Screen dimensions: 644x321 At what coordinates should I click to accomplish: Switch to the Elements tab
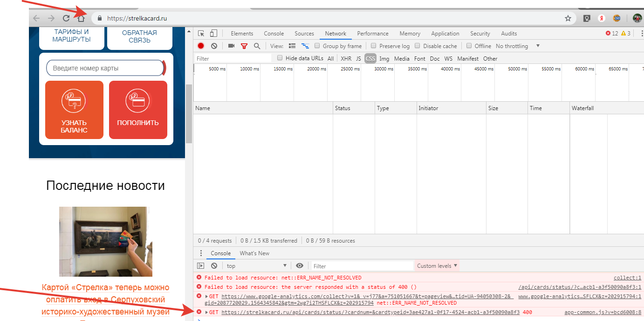pyautogui.click(x=242, y=33)
